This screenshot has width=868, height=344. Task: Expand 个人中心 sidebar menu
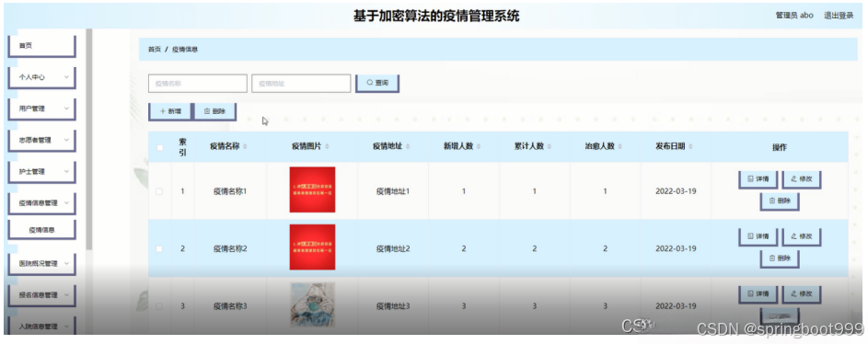click(41, 77)
